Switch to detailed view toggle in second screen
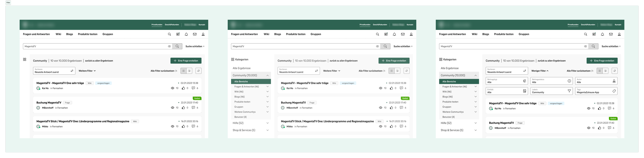 click(397, 71)
